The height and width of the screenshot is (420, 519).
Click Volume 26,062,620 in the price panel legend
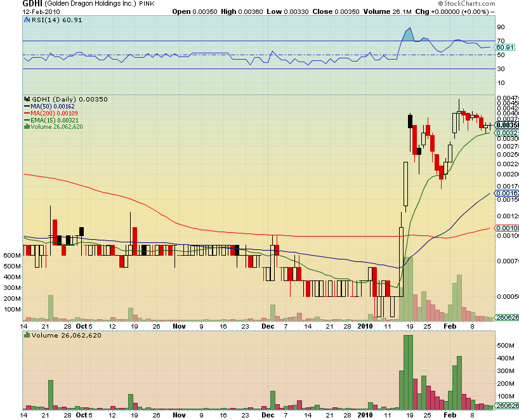(x=56, y=127)
